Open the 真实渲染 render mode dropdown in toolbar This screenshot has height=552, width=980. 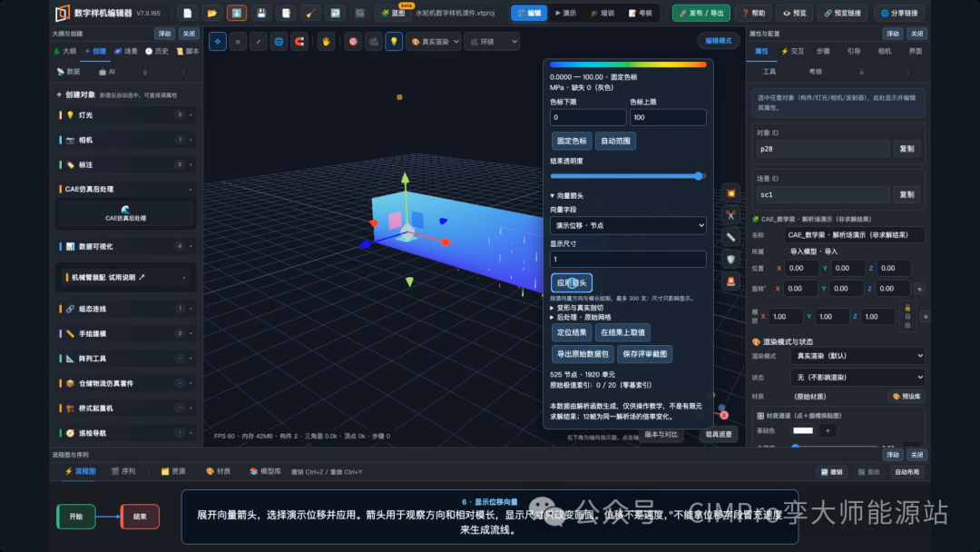click(x=435, y=41)
